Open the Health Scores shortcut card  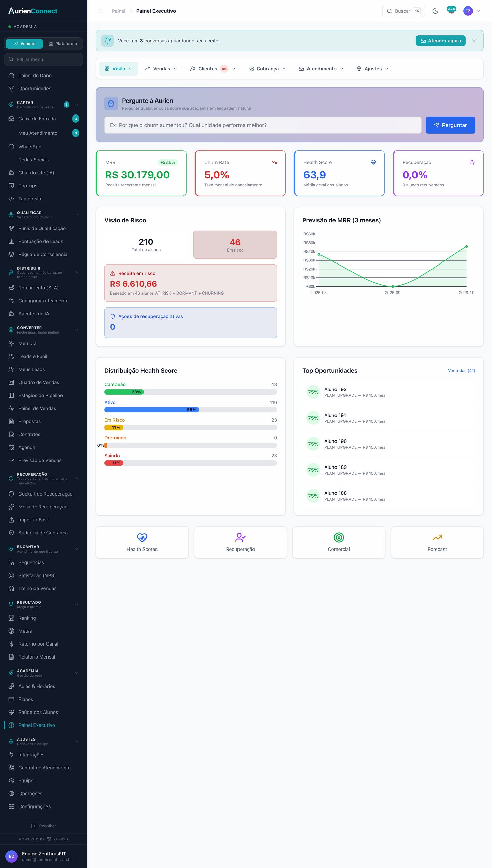click(142, 542)
